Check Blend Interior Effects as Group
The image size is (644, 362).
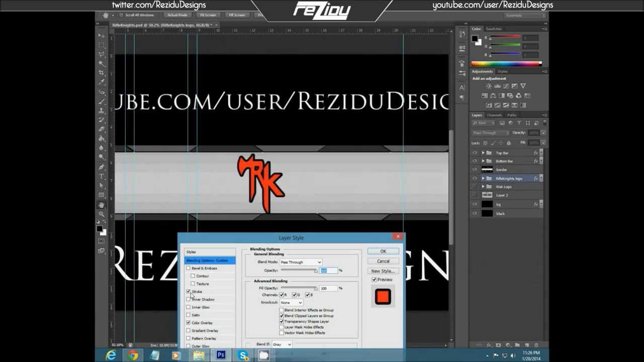tap(282, 310)
